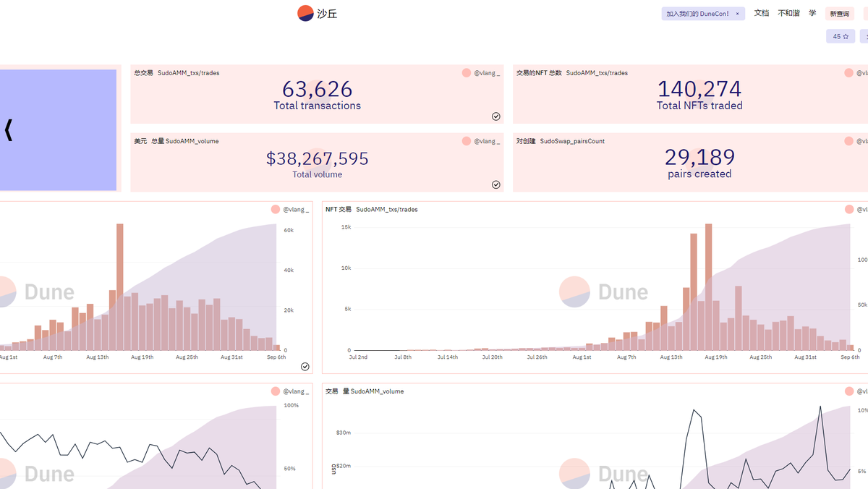Select the 140,274 counter value
The height and width of the screenshot is (489, 868).
coord(699,89)
